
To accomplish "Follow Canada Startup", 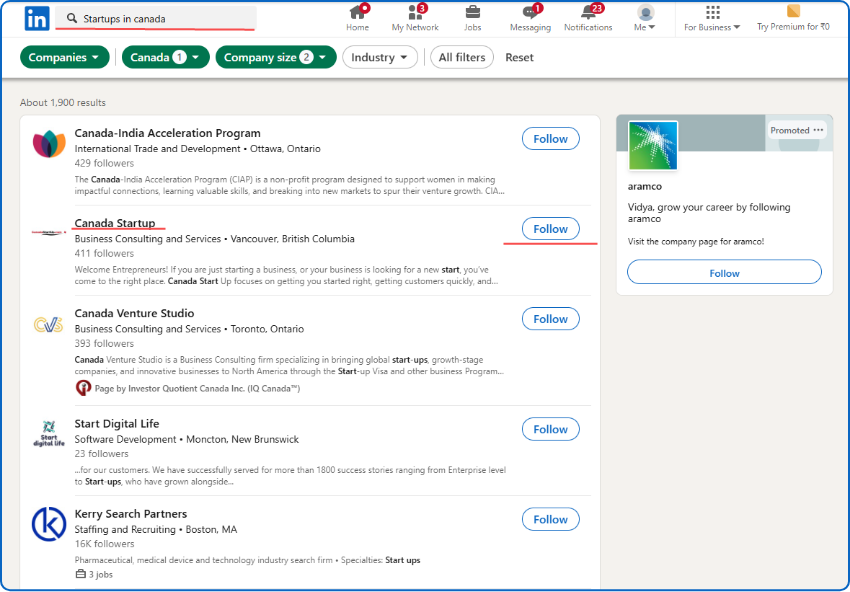I will 550,229.
